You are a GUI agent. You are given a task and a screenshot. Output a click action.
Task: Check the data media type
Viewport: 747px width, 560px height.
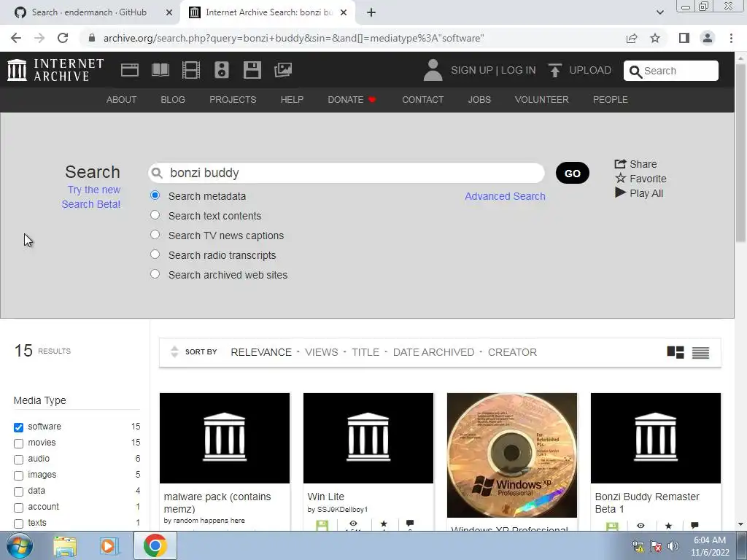(18, 491)
